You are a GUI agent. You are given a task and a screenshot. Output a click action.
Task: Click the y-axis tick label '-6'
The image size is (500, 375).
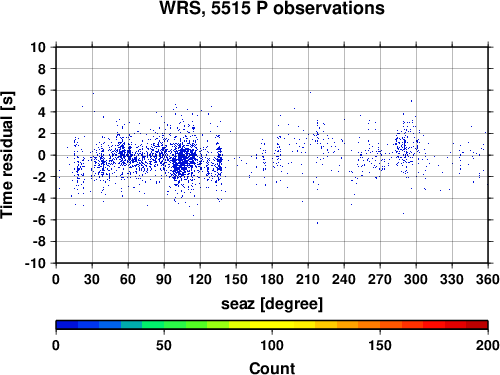tap(39, 220)
